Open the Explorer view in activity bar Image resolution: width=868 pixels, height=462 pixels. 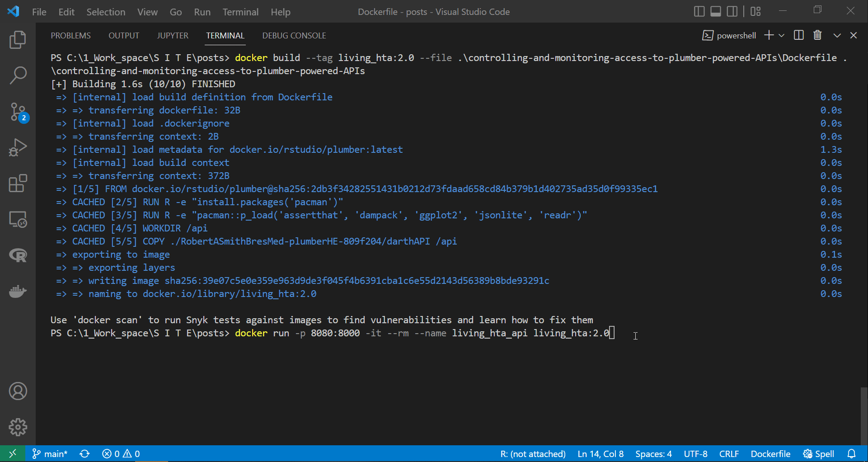coord(18,40)
